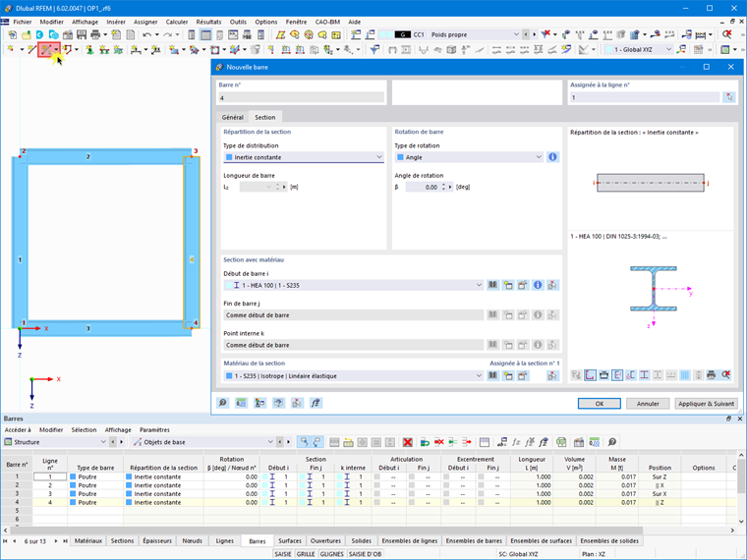
Task: Open section library icon for Début de barre i
Action: (x=493, y=285)
